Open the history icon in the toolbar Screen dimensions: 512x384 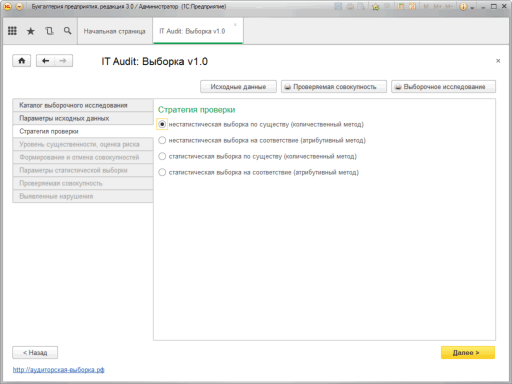pos(49,31)
